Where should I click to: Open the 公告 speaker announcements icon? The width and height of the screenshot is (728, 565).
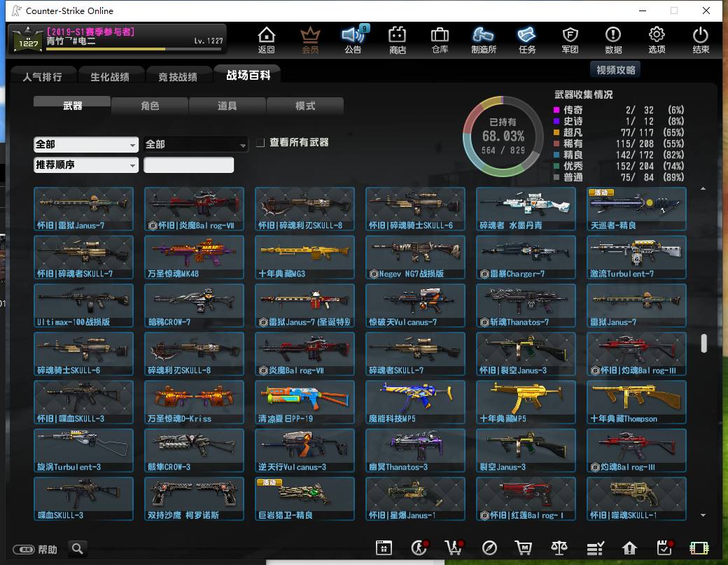tap(353, 40)
